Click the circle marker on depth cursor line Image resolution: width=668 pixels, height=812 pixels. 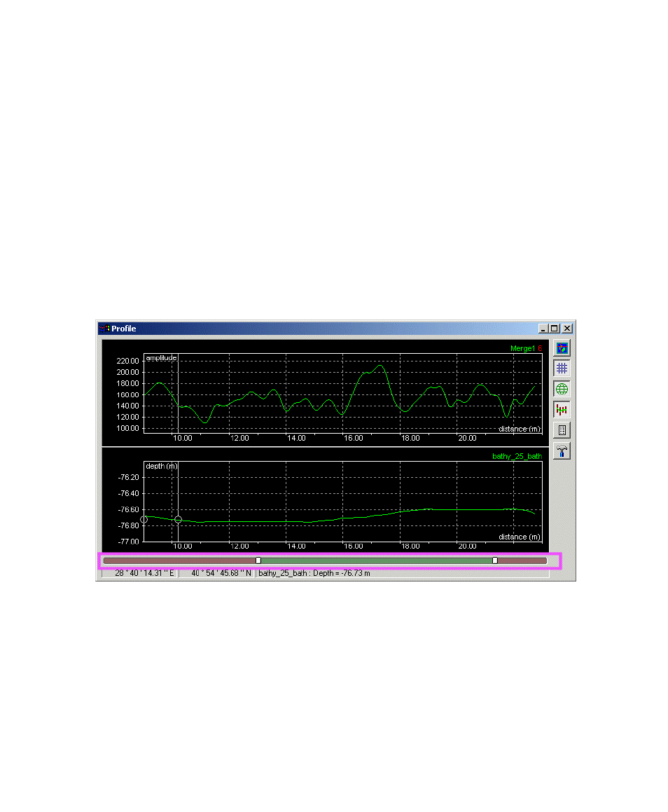click(x=178, y=519)
